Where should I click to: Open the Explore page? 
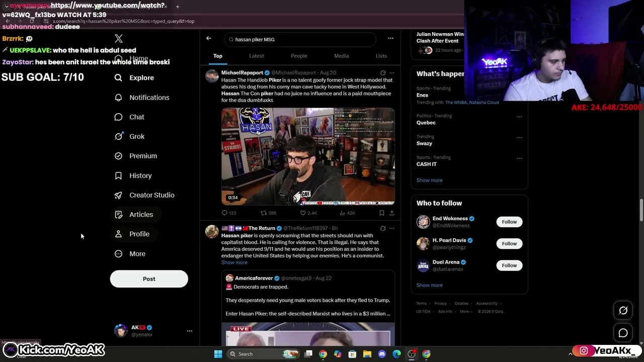click(134, 78)
